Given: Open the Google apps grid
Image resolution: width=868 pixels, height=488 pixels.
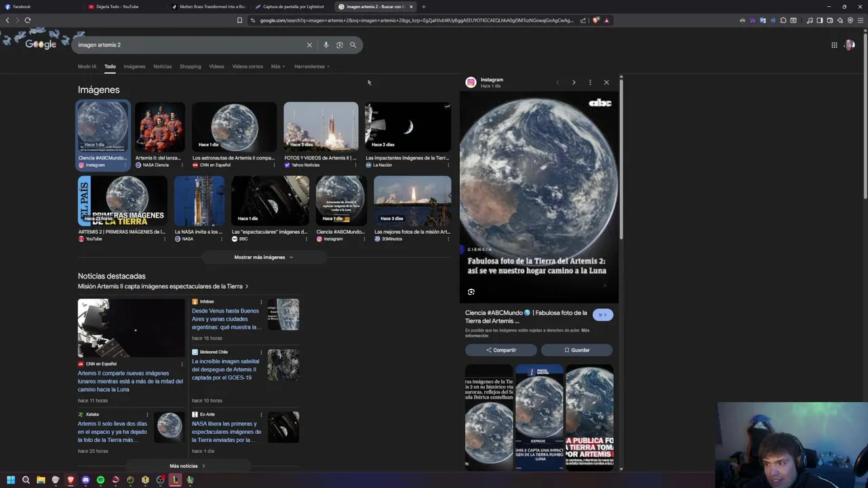Looking at the screenshot, I should coord(834,45).
